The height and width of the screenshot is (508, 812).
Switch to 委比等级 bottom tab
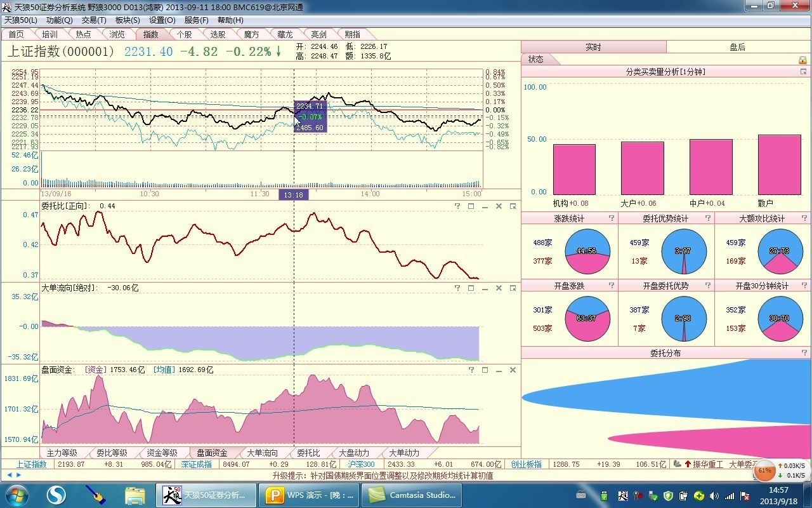coord(112,453)
